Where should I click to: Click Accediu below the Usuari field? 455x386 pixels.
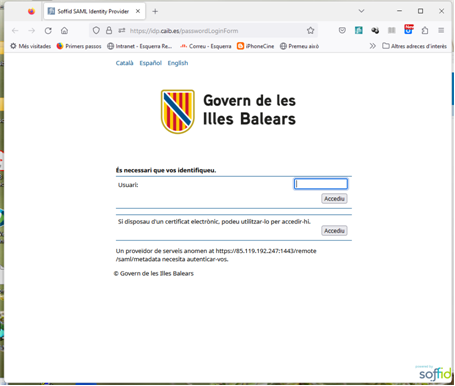(334, 199)
